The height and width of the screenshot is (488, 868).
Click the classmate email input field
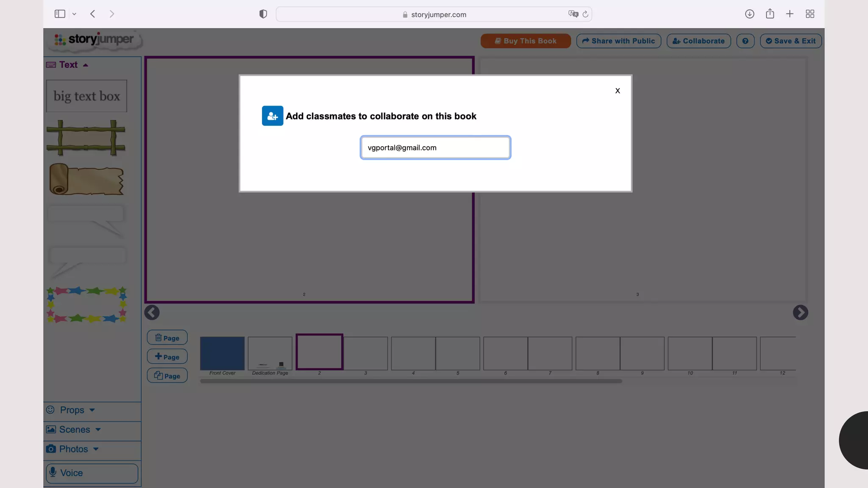[435, 148]
